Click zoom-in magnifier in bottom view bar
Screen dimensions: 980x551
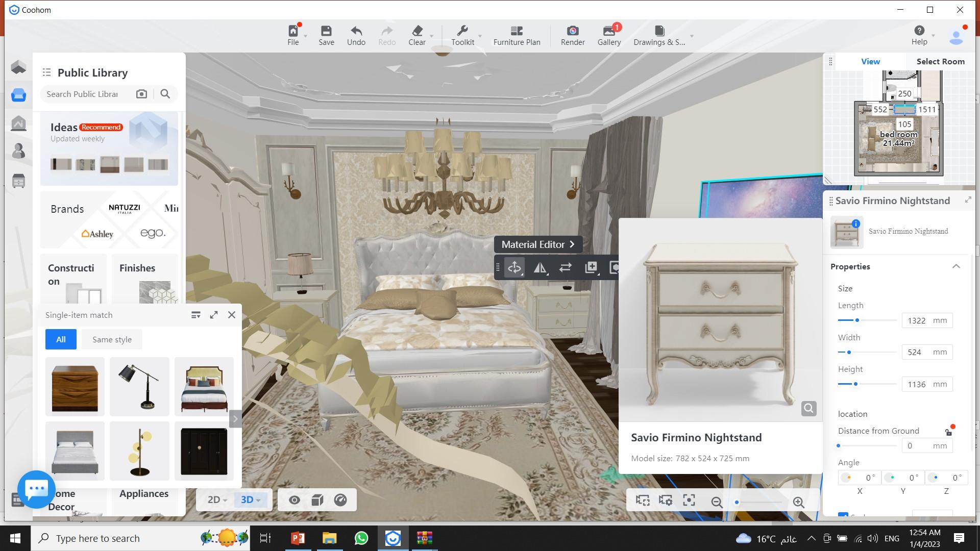[x=799, y=502]
